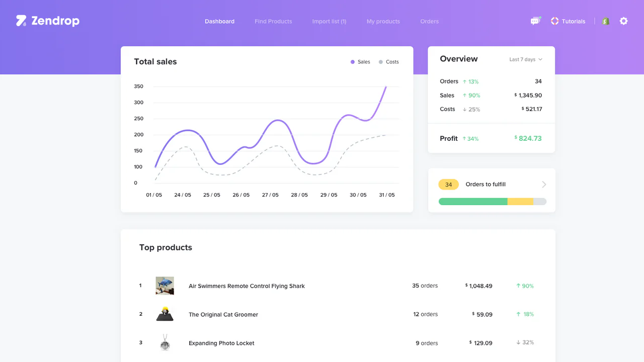Expand Orders to fulfill with chevron arrow
The image size is (644, 362).
(544, 185)
